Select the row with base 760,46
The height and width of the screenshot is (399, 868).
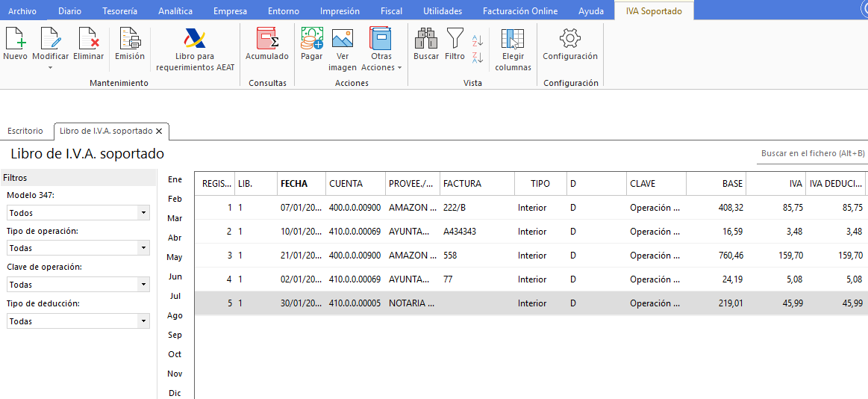tap(531, 256)
